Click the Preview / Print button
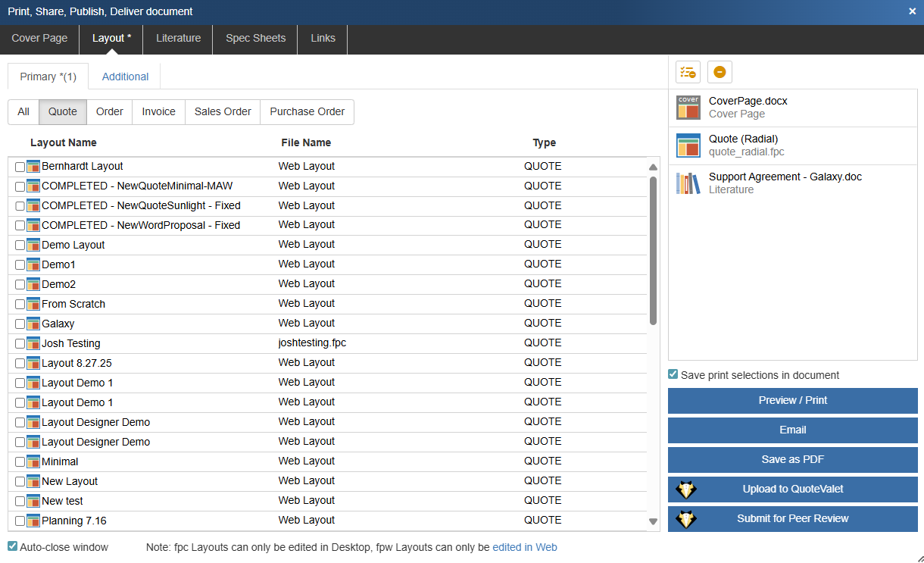The height and width of the screenshot is (563, 924). 792,401
